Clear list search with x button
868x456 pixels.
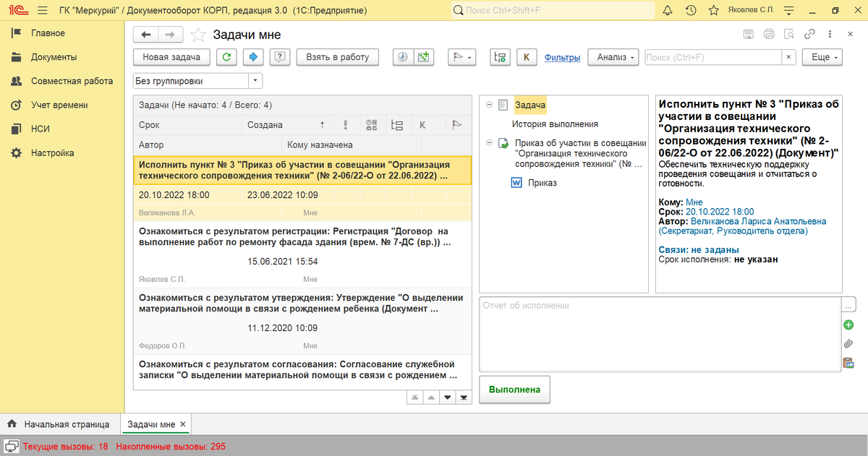[788, 57]
